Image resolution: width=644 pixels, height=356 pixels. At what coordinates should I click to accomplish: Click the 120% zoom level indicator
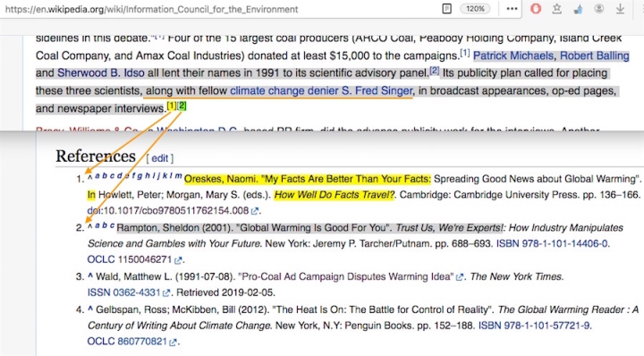tap(475, 9)
